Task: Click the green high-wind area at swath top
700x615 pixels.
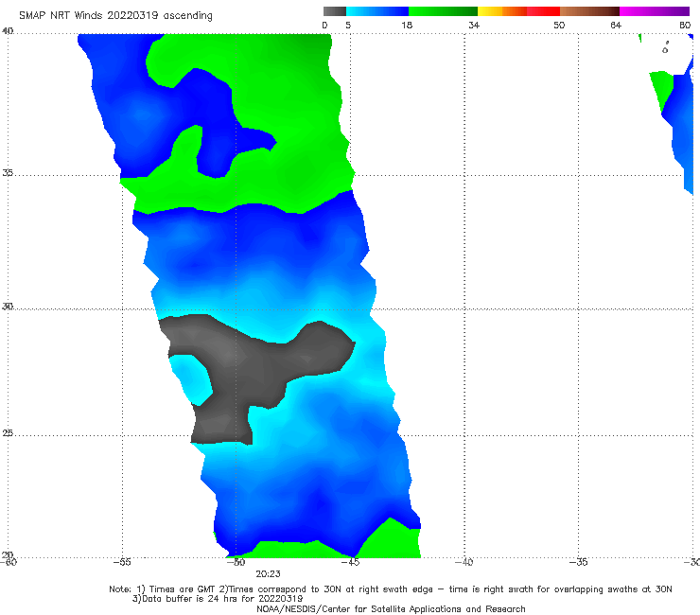Action: click(x=286, y=89)
